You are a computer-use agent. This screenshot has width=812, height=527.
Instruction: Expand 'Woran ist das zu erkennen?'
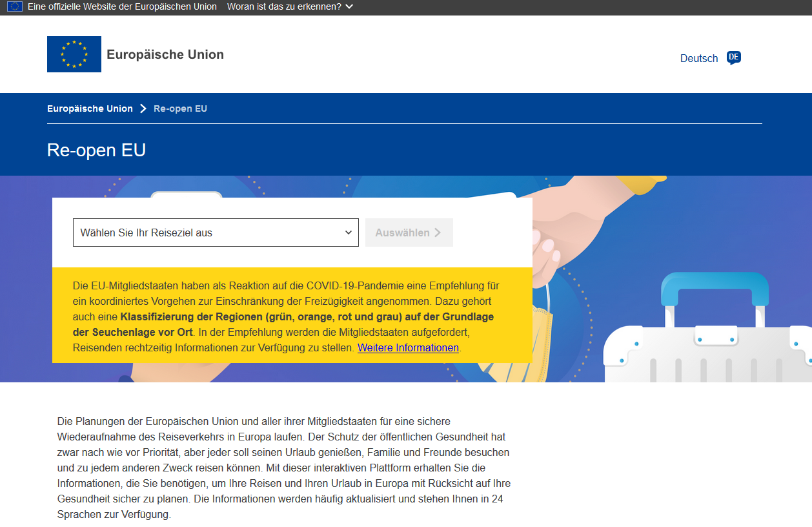click(290, 6)
